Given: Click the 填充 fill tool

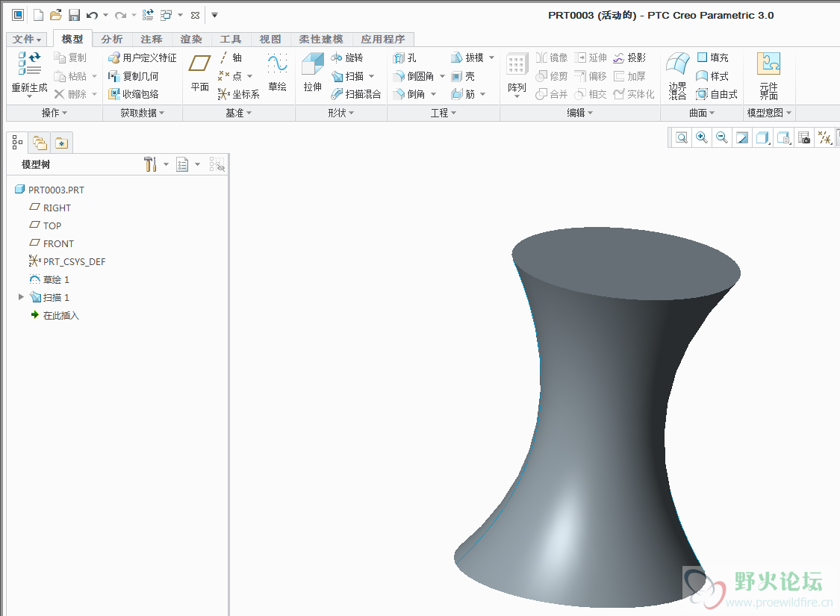Looking at the screenshot, I should point(712,57).
